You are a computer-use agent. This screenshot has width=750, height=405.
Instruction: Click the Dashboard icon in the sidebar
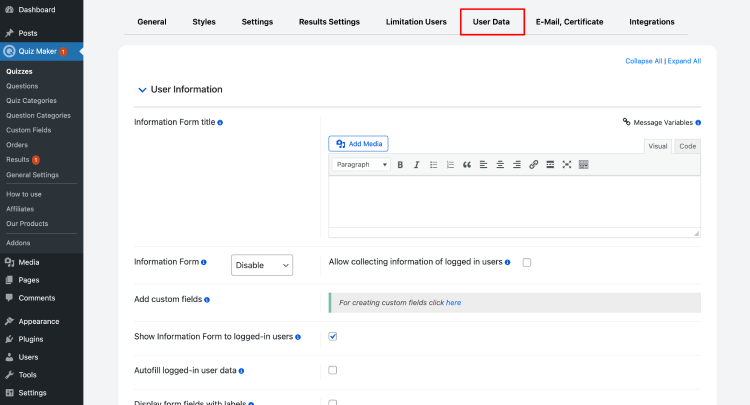(9, 10)
